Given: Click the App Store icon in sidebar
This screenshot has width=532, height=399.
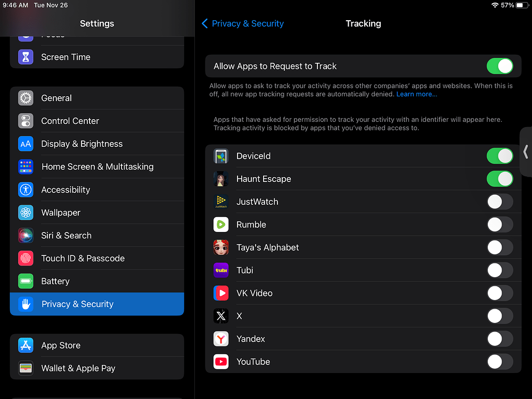Looking at the screenshot, I should coord(26,345).
